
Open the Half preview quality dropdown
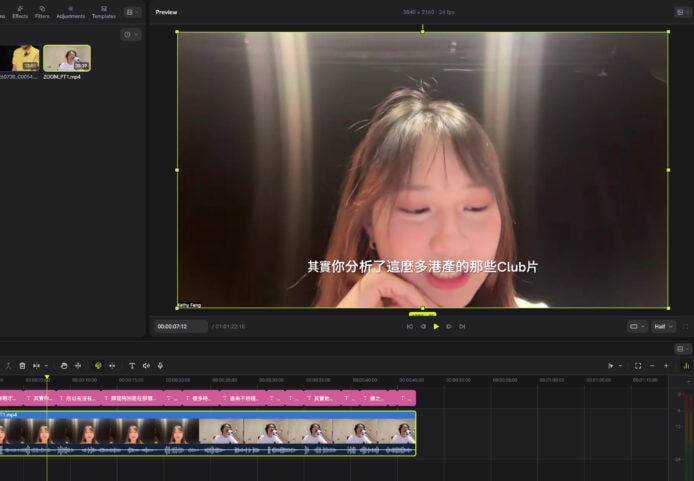point(663,327)
